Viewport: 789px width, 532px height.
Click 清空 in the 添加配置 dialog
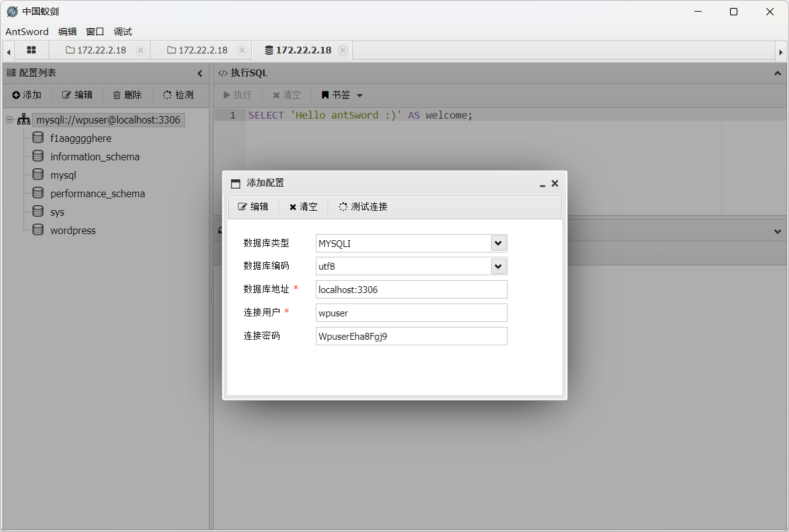pyautogui.click(x=304, y=207)
